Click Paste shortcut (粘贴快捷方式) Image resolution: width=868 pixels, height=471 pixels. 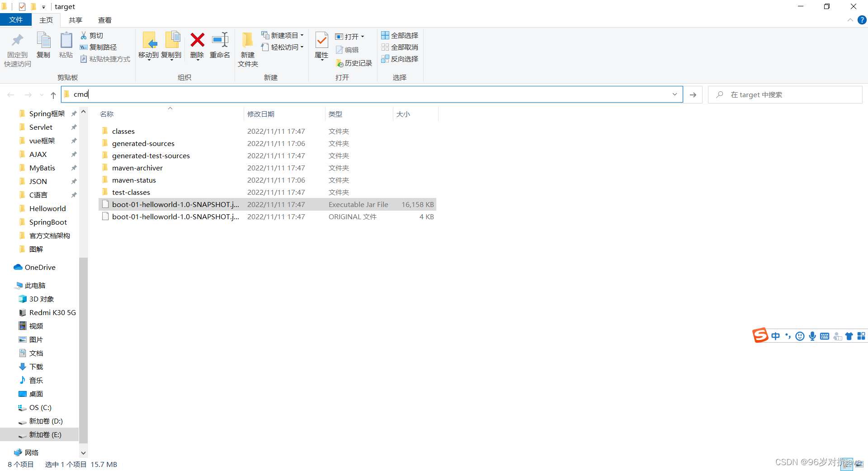(105, 59)
